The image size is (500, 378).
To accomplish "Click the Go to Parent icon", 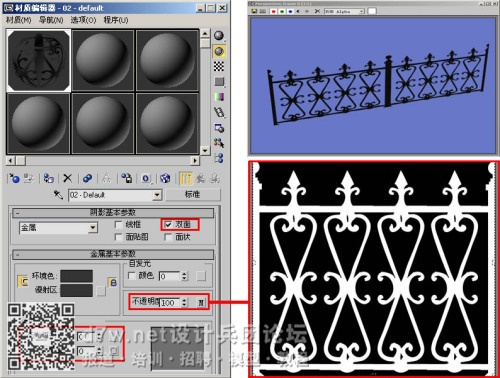I will click(x=201, y=178).
